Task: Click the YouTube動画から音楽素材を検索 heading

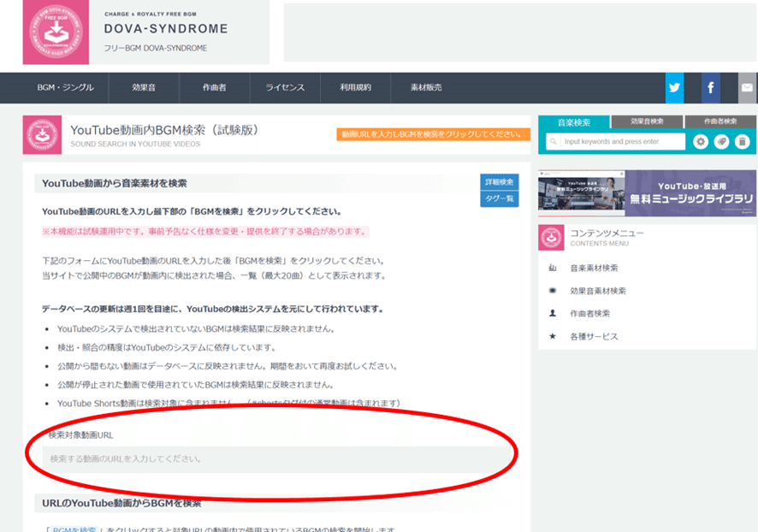Action: [115, 183]
